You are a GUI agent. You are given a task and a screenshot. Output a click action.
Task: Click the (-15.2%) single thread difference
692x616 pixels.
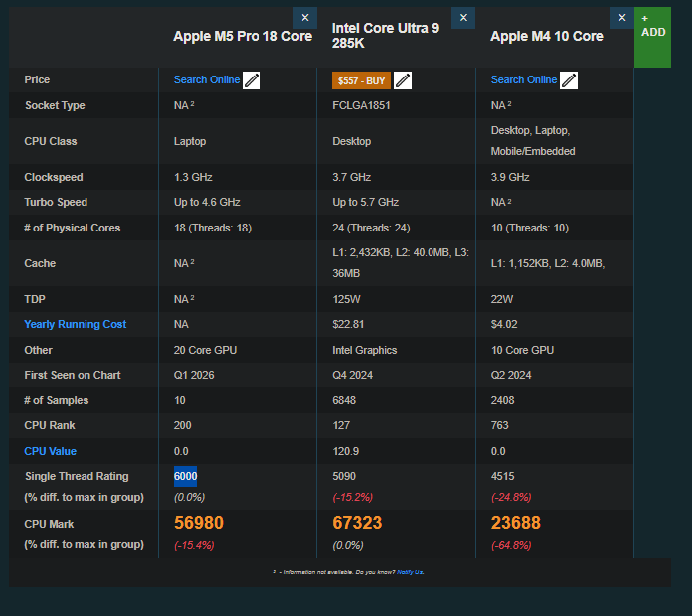pyautogui.click(x=353, y=498)
